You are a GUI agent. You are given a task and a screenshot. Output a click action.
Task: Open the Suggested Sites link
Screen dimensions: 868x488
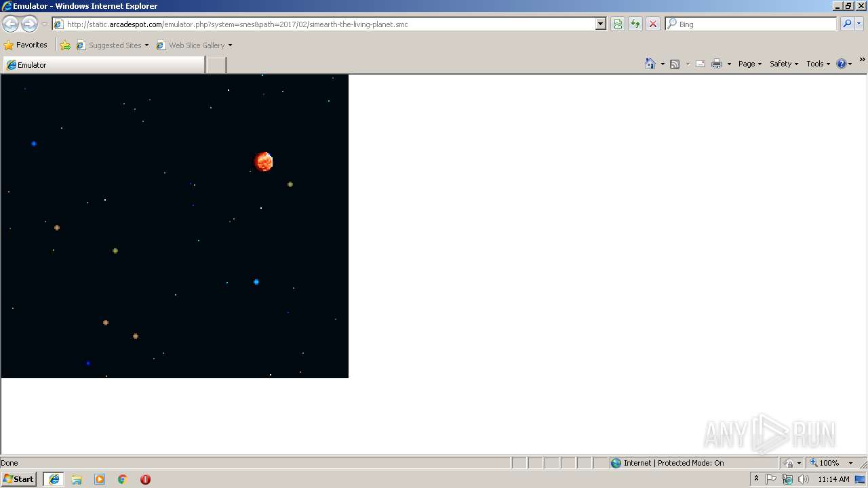(x=112, y=45)
